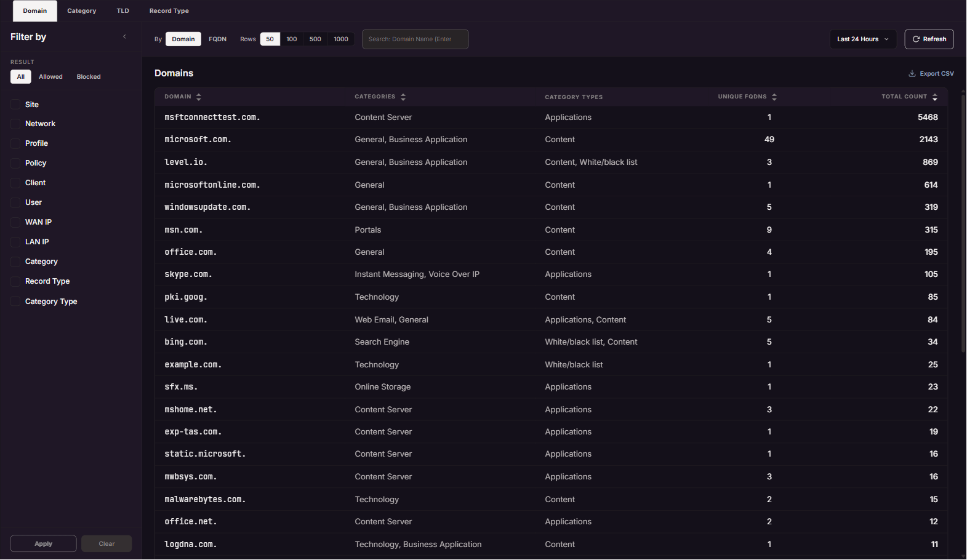Switch to the Category tab
The image size is (967, 560).
coord(82,11)
